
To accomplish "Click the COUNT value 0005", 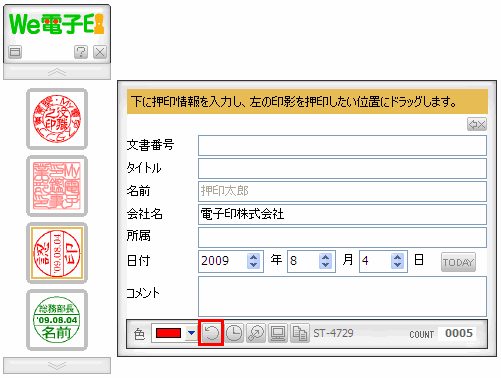I will 459,333.
